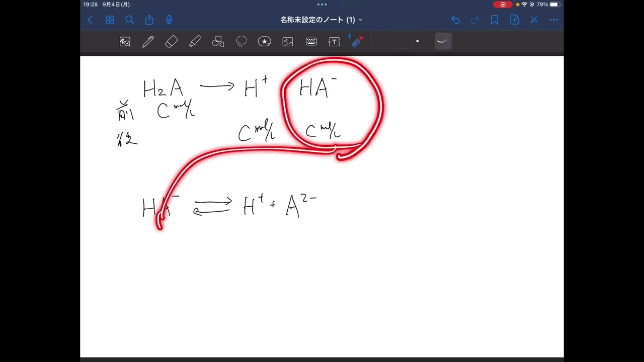The height and width of the screenshot is (362, 644).
Task: Redo the undone stroke
Action: (475, 20)
